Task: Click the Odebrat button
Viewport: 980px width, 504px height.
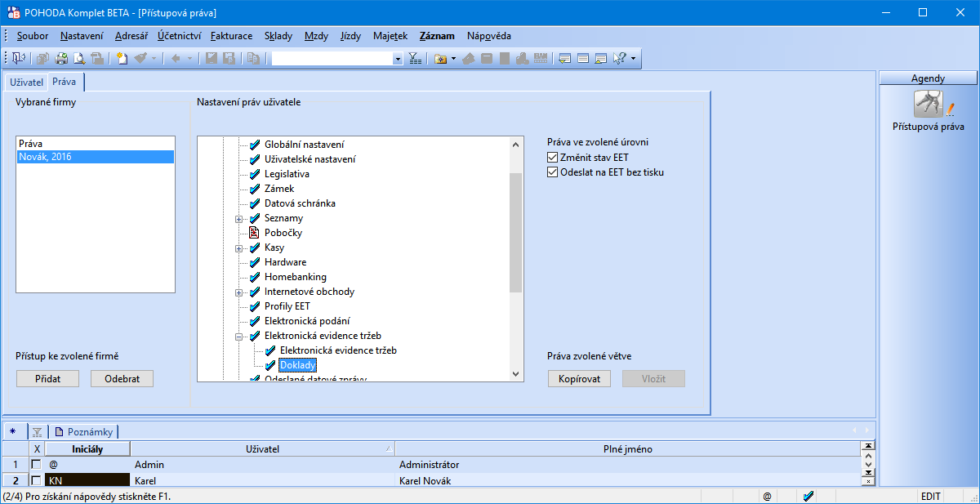Action: coord(122,379)
